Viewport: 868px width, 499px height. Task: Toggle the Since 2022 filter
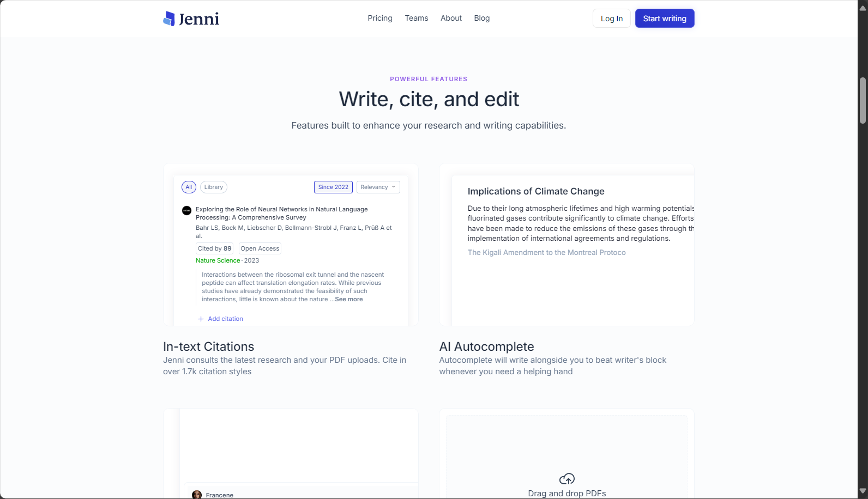pyautogui.click(x=333, y=187)
